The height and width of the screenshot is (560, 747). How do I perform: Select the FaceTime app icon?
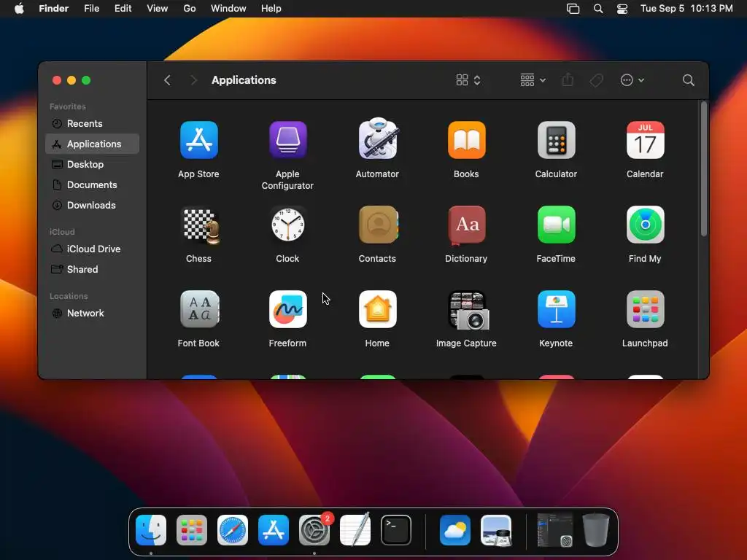pos(556,225)
